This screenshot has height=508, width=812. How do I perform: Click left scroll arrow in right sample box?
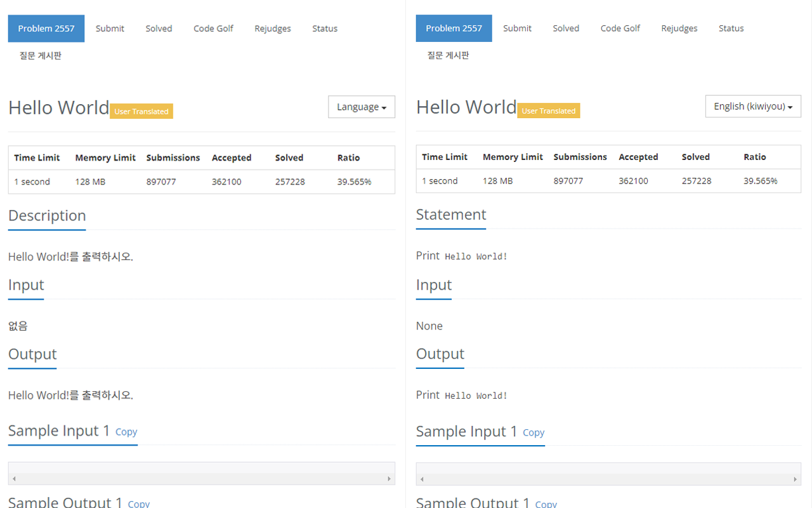(422, 479)
